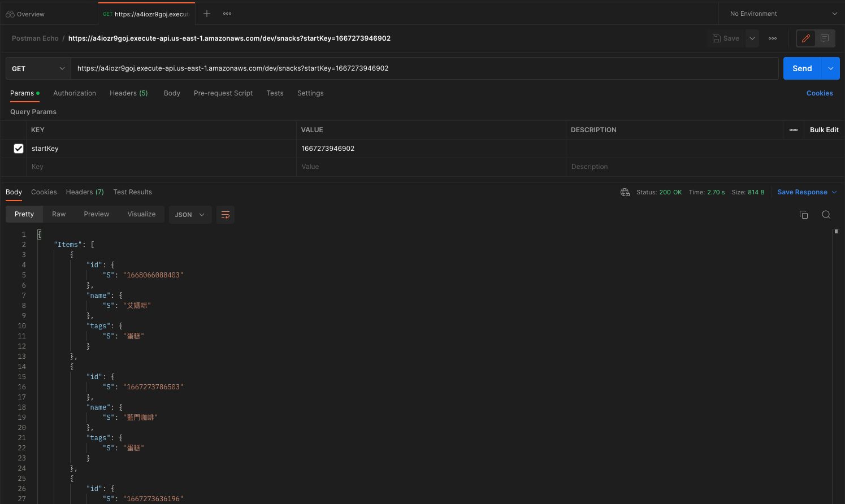Click the Status 200 OK text

(659, 192)
